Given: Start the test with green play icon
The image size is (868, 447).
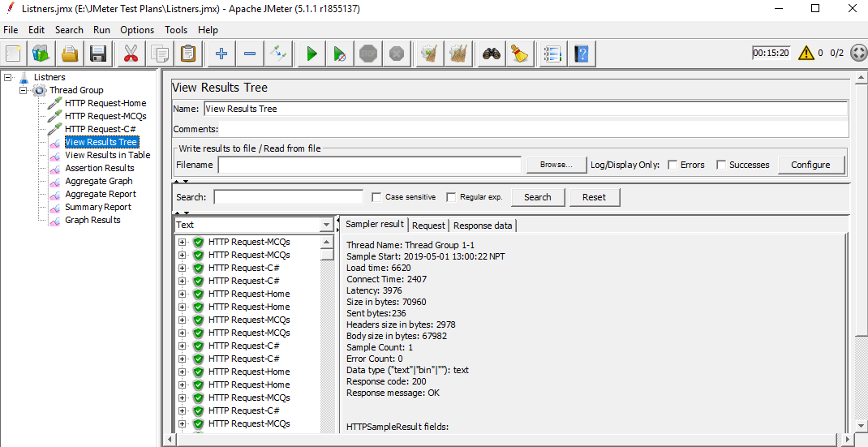Looking at the screenshot, I should [312, 54].
